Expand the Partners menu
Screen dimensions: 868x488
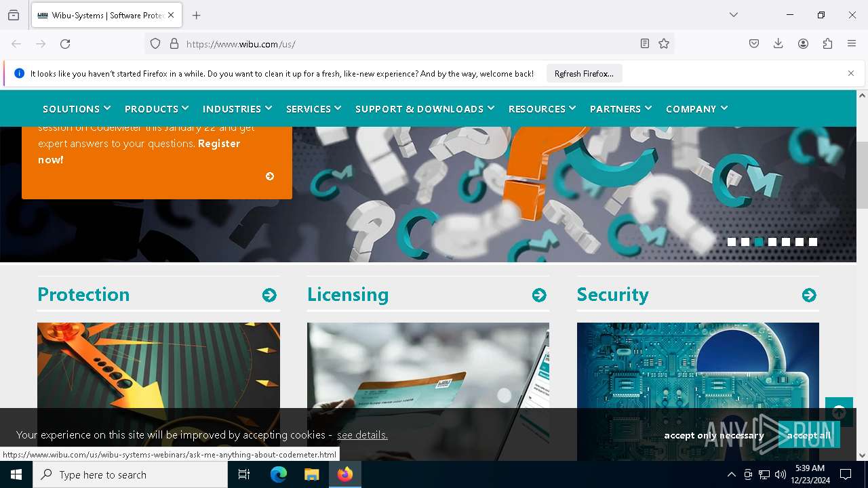pyautogui.click(x=621, y=108)
